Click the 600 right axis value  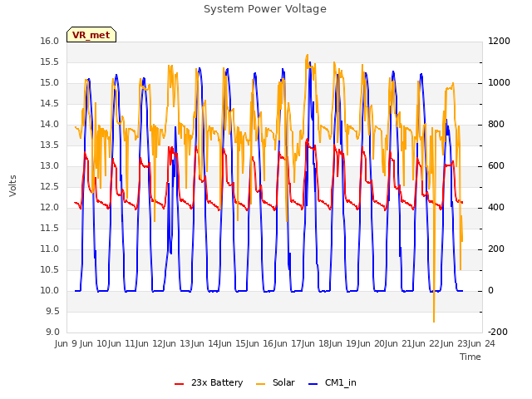tap(496, 166)
